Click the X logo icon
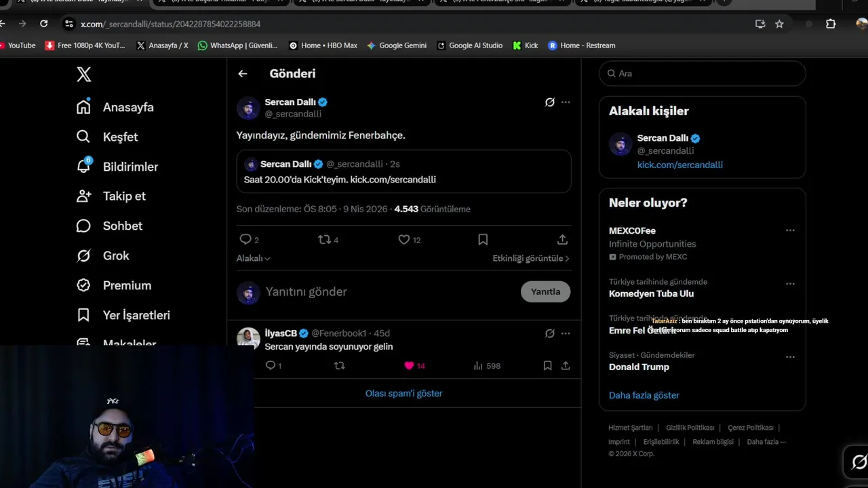This screenshot has width=868, height=488. tap(84, 75)
